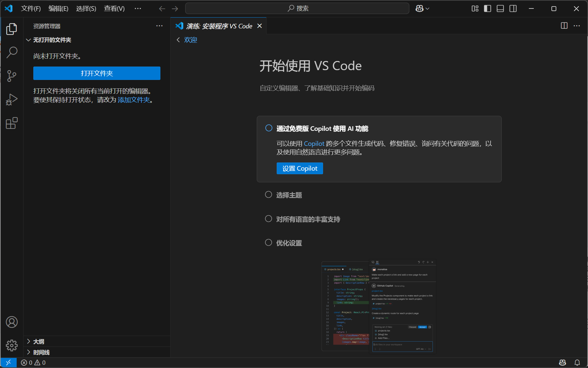Open the Copilot icon in title bar
The image size is (588, 368).
pos(419,8)
